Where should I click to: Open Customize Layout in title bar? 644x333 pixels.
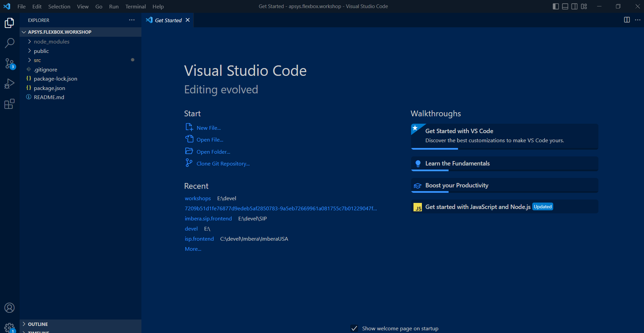[x=584, y=6]
